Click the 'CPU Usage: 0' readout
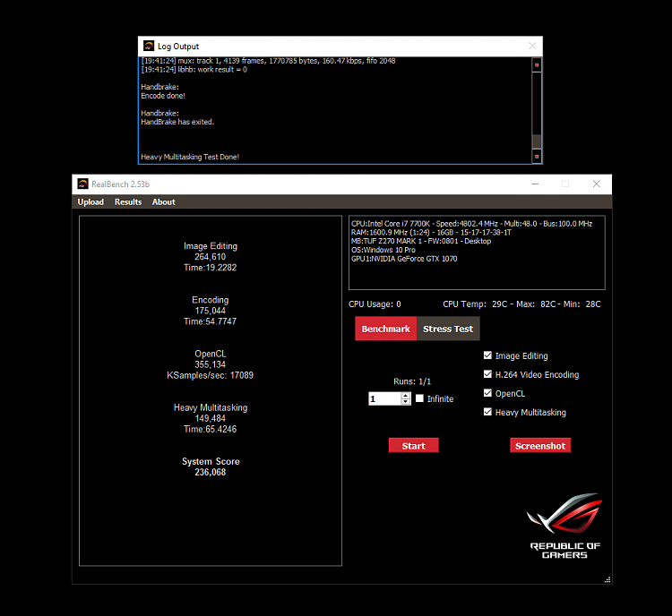672x616 pixels. 375,304
